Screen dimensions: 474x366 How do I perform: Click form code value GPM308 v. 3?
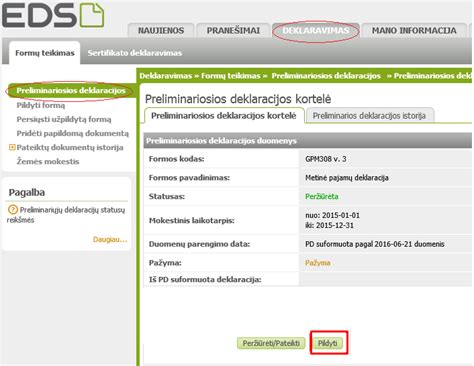pos(326,159)
